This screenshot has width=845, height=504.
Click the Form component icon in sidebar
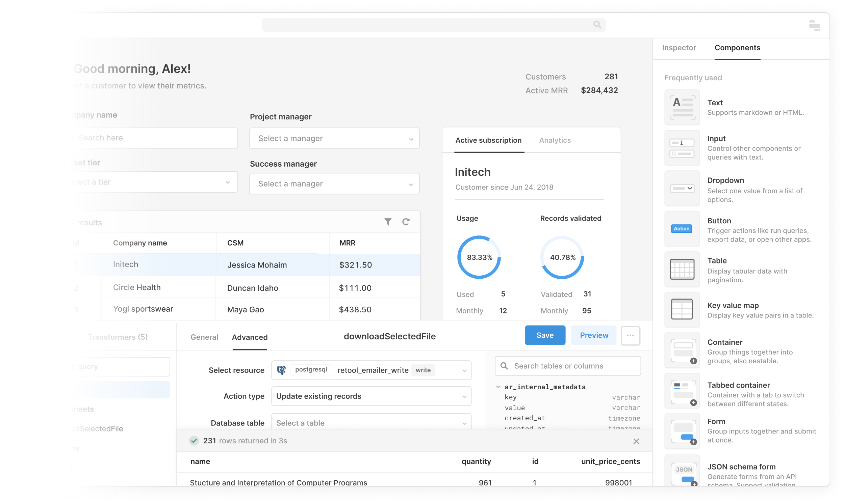click(681, 430)
